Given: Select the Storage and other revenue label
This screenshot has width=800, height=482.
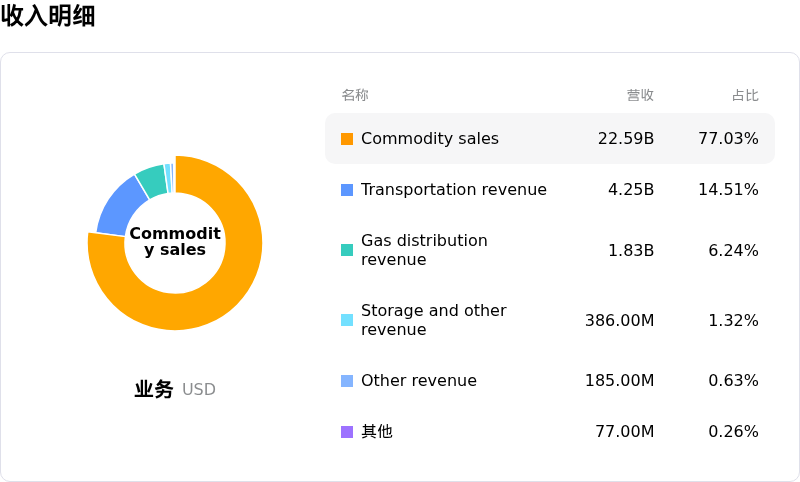Looking at the screenshot, I should pos(434,320).
